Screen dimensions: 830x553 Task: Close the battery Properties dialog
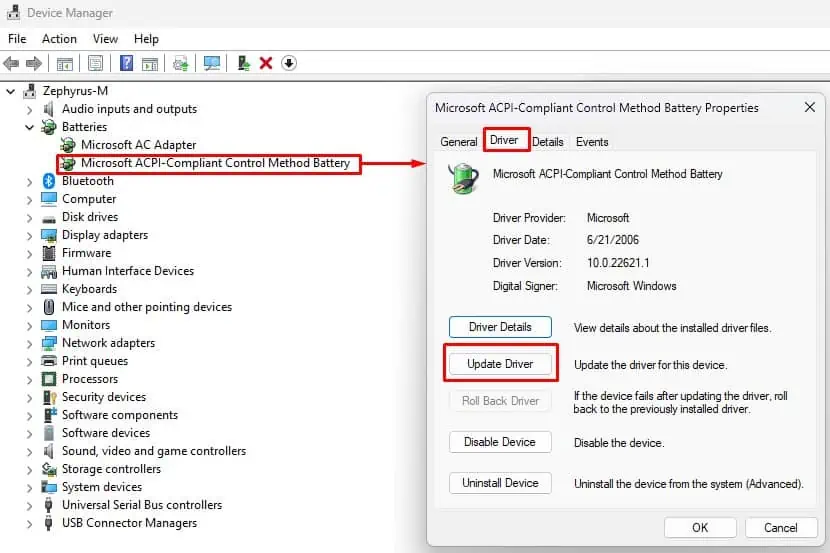pos(809,108)
